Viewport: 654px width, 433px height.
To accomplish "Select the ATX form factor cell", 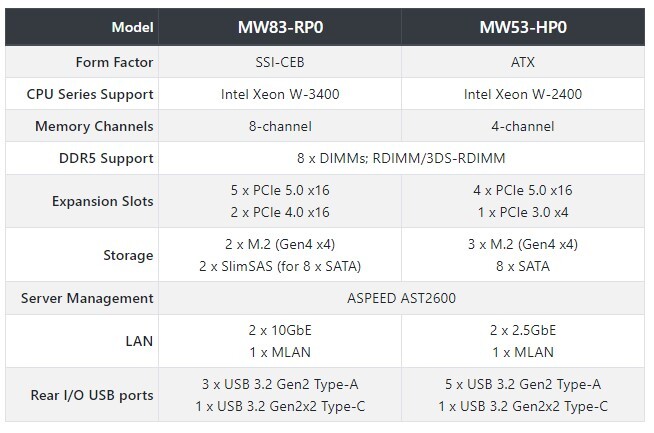I will click(523, 62).
